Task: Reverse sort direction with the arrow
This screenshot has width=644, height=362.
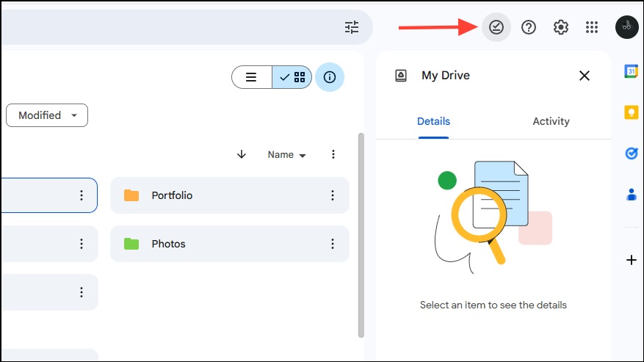Action: click(x=242, y=154)
